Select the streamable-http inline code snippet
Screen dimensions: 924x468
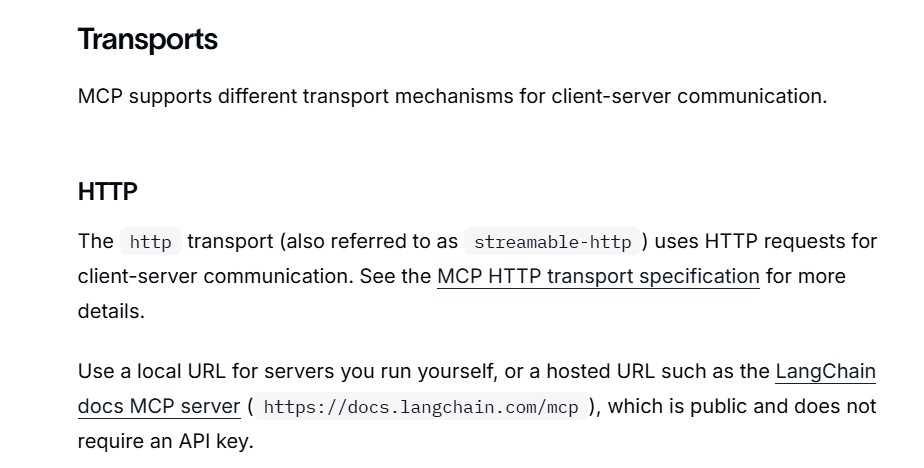pos(553,242)
